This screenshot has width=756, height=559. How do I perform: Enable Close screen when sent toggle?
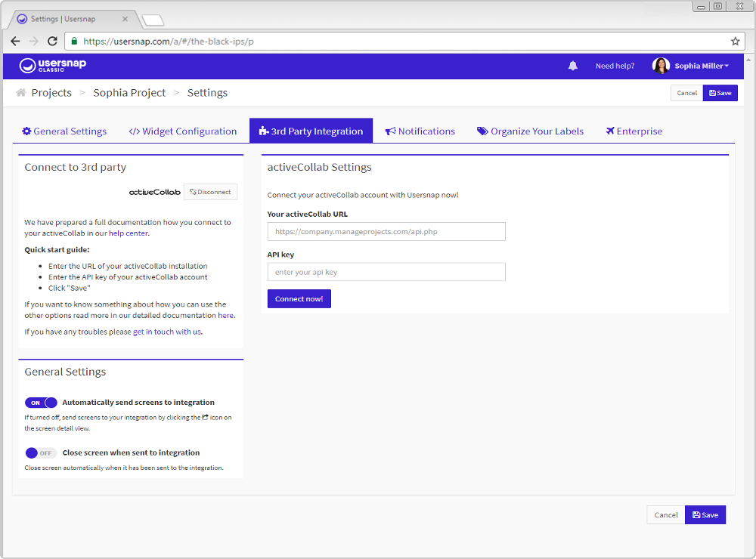[x=41, y=453]
